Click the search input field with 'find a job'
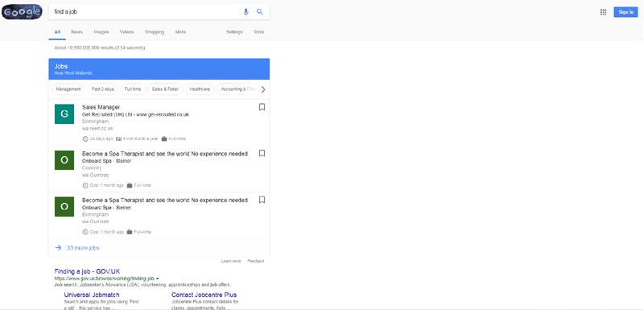644x310 pixels. (x=146, y=12)
